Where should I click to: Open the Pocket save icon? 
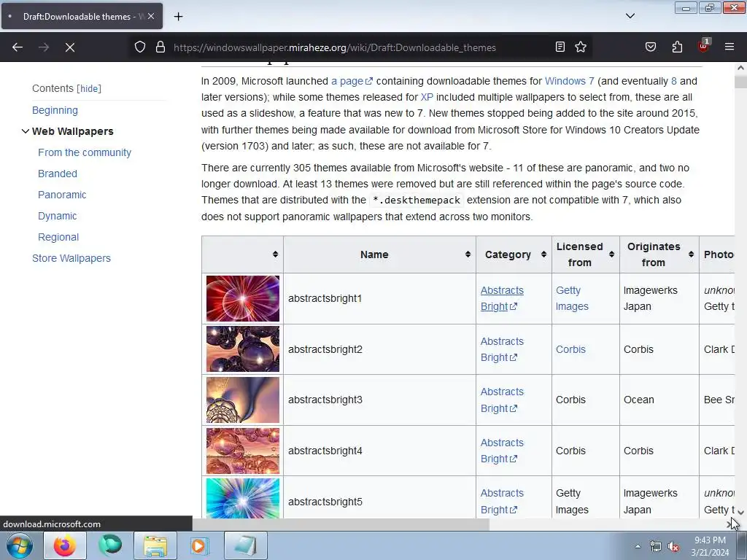point(650,47)
